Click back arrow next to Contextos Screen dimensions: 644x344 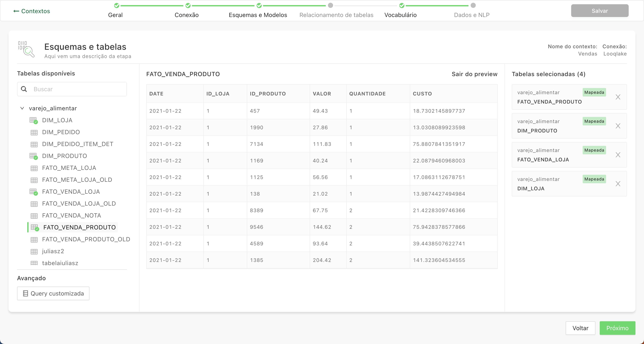click(16, 11)
